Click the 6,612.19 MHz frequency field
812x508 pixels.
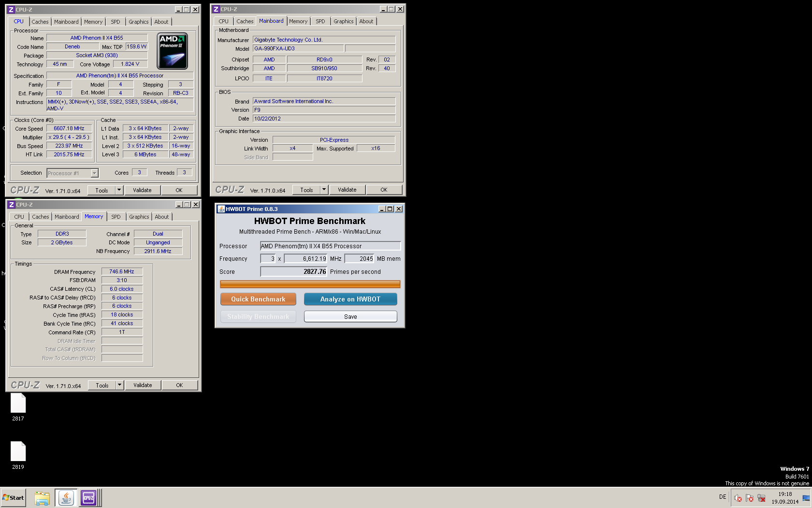pos(305,258)
